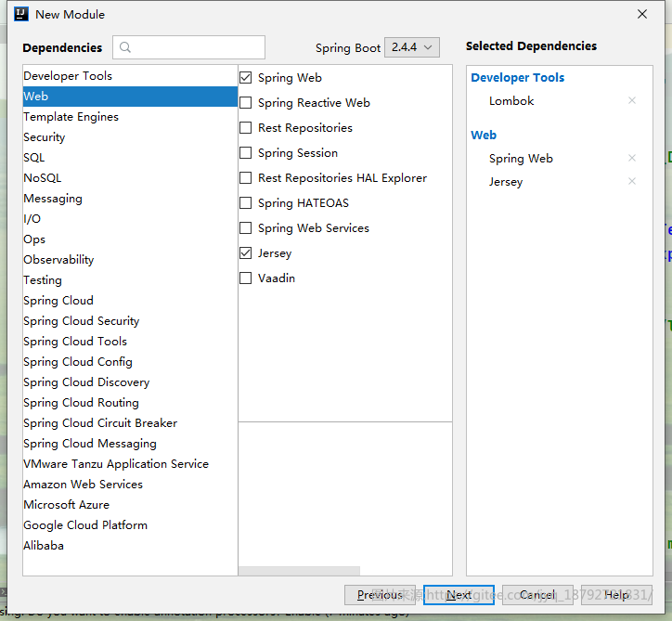The height and width of the screenshot is (621, 672).
Task: Cancel the New Module wizard
Action: 537,595
